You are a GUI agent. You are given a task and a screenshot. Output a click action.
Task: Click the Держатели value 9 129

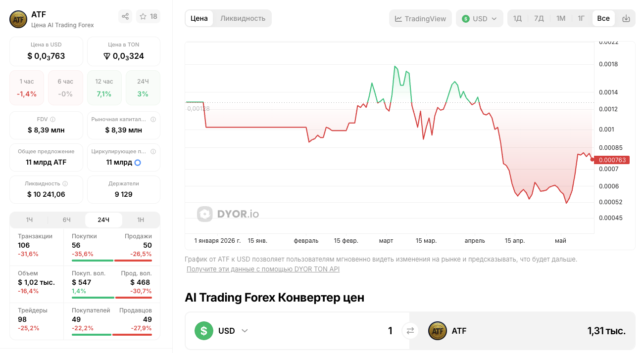124,194
